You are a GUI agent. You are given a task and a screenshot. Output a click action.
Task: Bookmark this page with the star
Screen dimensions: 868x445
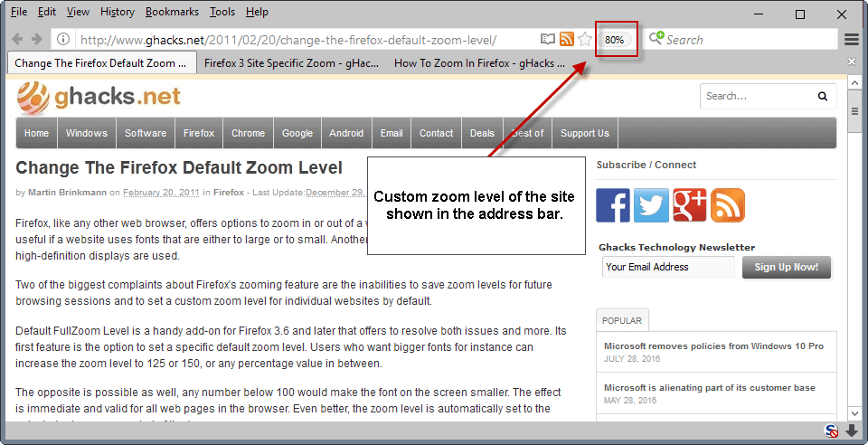tap(585, 39)
